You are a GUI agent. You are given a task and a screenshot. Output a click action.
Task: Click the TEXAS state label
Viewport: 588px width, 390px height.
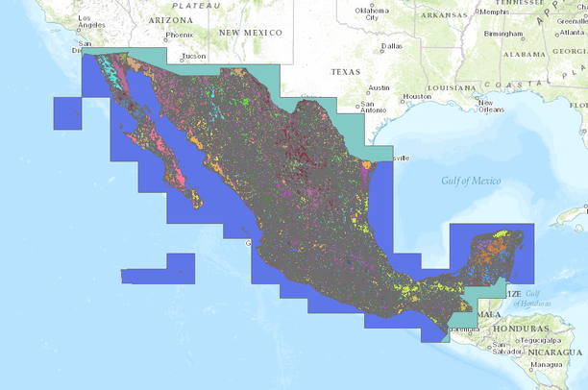click(x=345, y=72)
